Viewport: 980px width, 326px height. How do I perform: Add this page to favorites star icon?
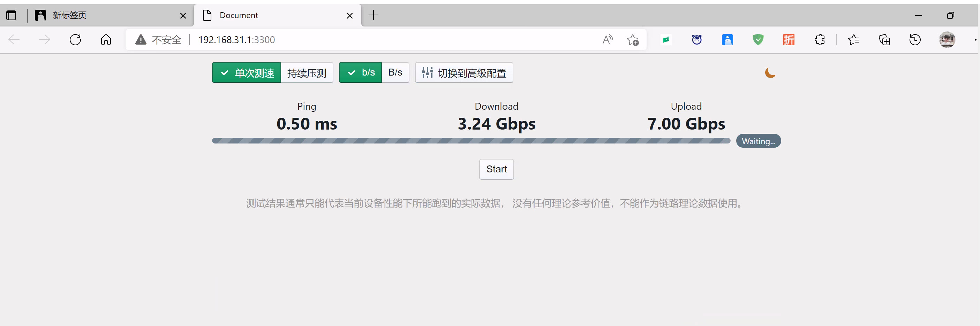pyautogui.click(x=633, y=39)
